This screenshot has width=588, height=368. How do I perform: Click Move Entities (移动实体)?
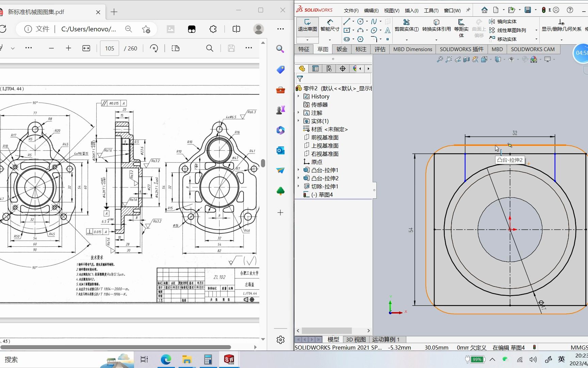(503, 39)
